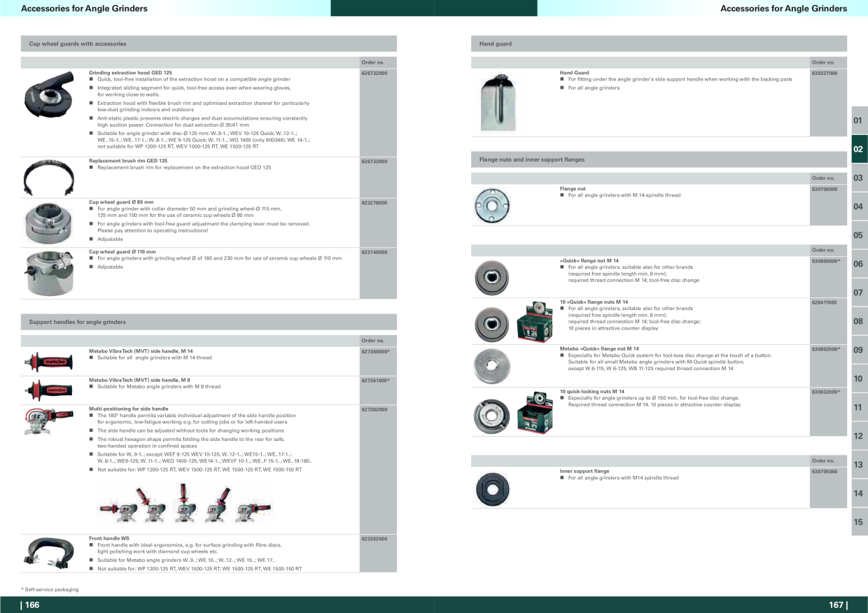Click the 10 quick-locking nuts M 14 title
This screenshot has height=613, width=868.
click(592, 392)
